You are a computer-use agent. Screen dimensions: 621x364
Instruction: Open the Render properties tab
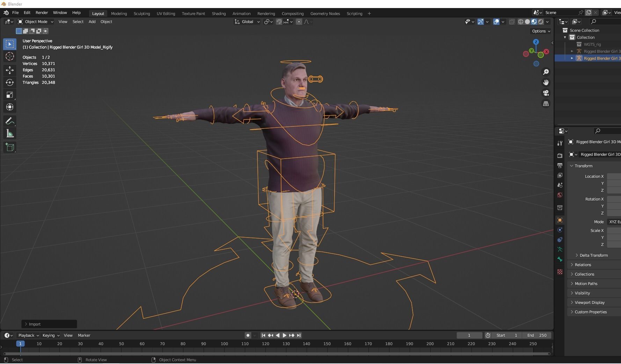point(560,155)
